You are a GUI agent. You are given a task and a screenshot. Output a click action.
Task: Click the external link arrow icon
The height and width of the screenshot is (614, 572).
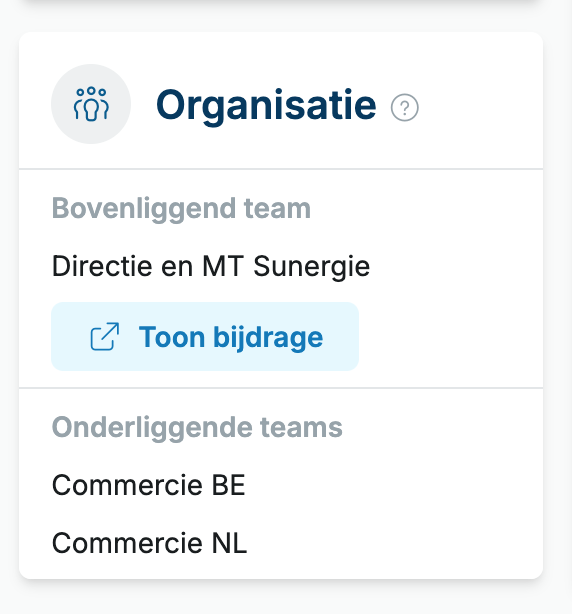(x=105, y=336)
